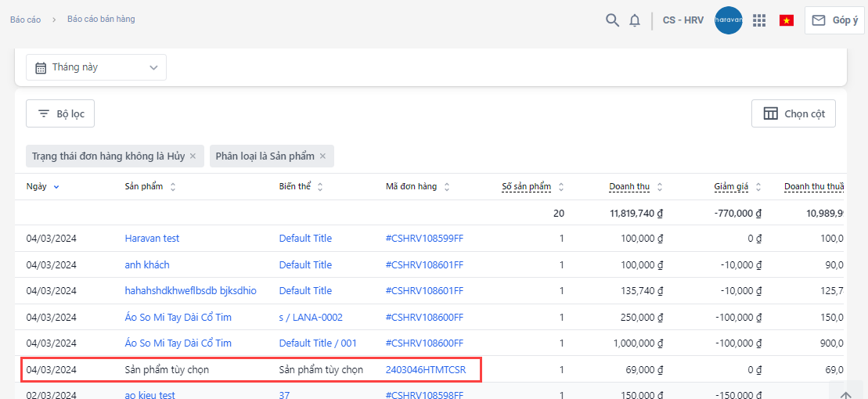Click the 'Báo cáo bán hàng' breadcrumb
This screenshot has height=399, width=868.
coord(101,19)
